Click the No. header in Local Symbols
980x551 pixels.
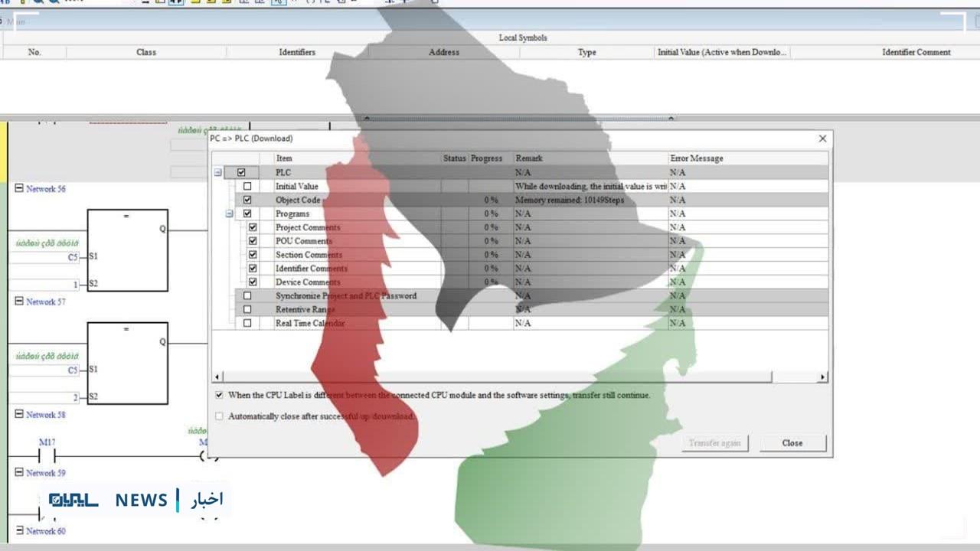click(x=34, y=52)
